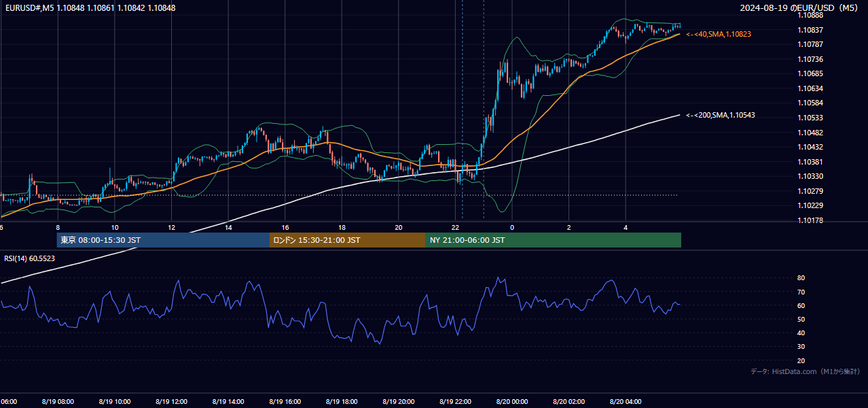Click the 8/19 16:00 time label
This screenshot has height=408, width=868.
coord(285,402)
